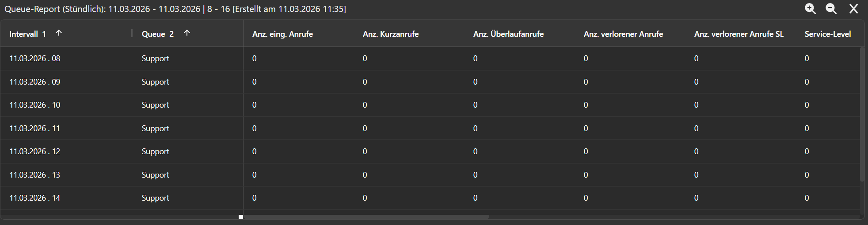Viewport: 868px width, 225px height.
Task: Click the zoom in magnifier icon
Action: pyautogui.click(x=810, y=9)
